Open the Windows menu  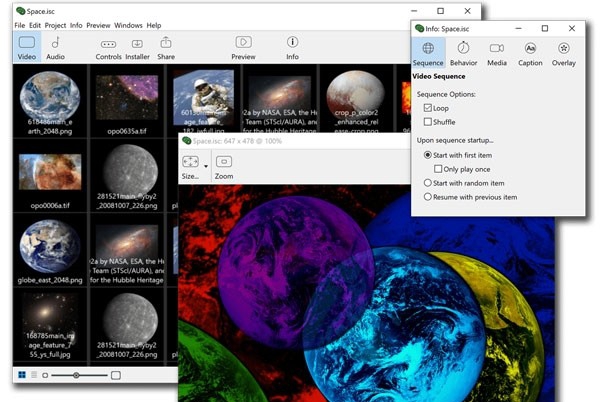(128, 25)
